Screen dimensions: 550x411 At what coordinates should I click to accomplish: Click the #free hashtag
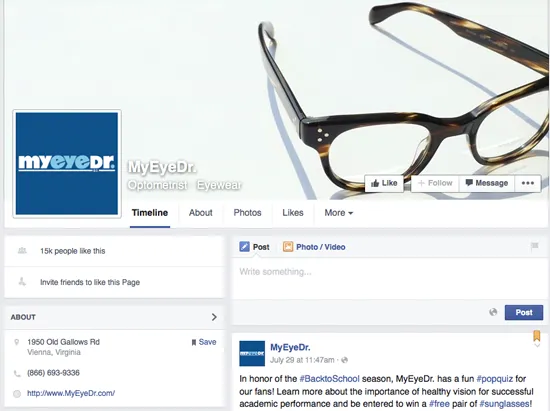click(x=439, y=404)
